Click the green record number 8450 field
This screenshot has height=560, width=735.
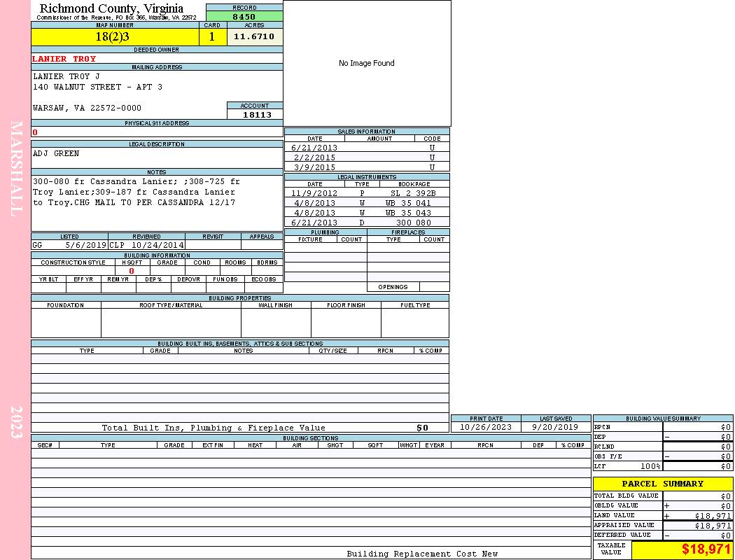tap(244, 16)
